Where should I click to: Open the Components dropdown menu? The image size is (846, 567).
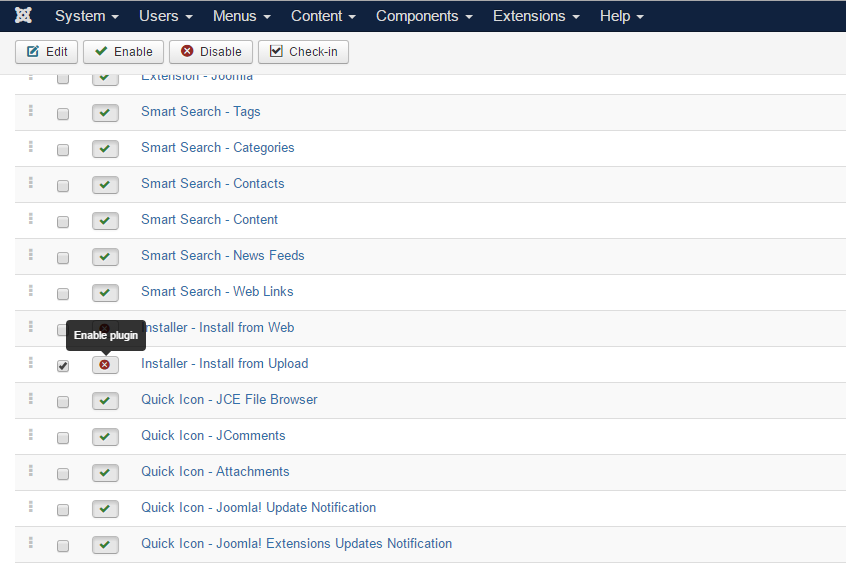424,16
